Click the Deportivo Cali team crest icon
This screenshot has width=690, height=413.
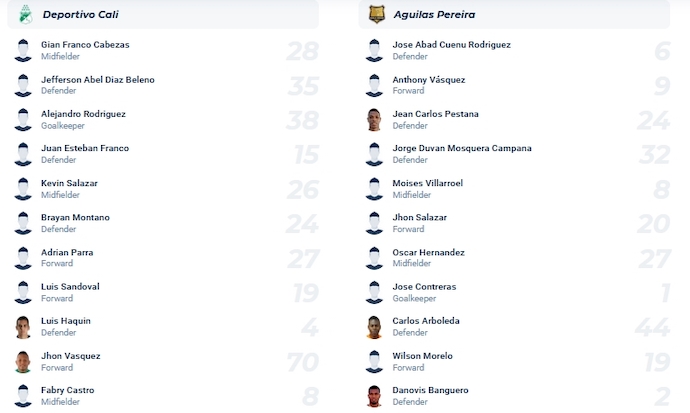tap(26, 14)
